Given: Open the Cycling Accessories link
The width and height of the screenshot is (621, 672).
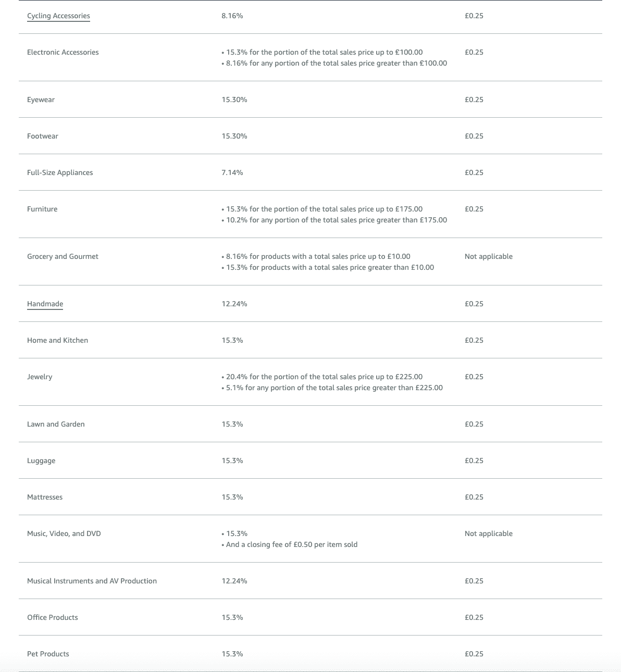Looking at the screenshot, I should pyautogui.click(x=58, y=16).
